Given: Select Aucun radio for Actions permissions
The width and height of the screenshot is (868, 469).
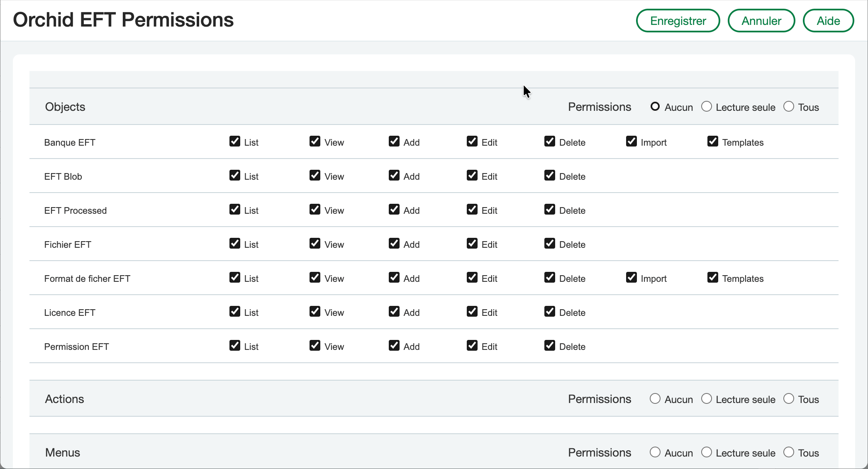Looking at the screenshot, I should (655, 399).
